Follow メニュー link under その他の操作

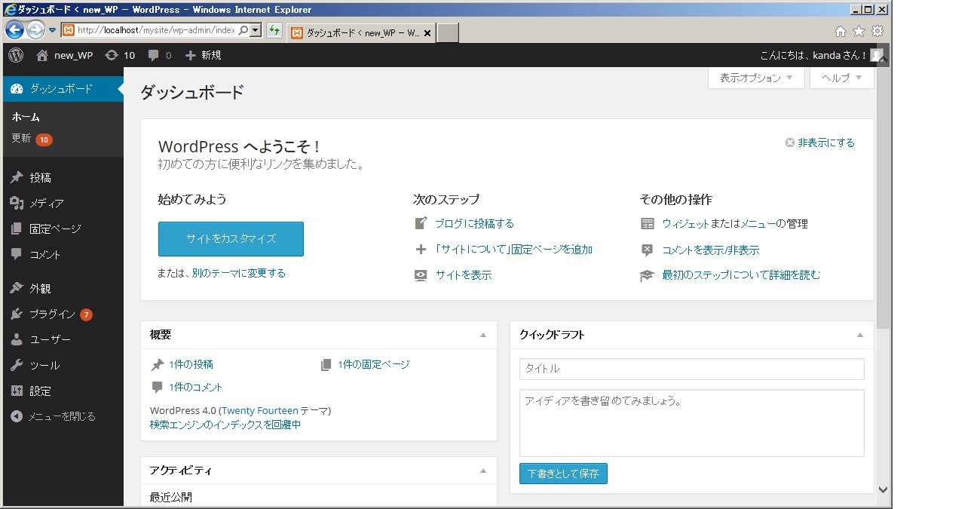tap(758, 223)
